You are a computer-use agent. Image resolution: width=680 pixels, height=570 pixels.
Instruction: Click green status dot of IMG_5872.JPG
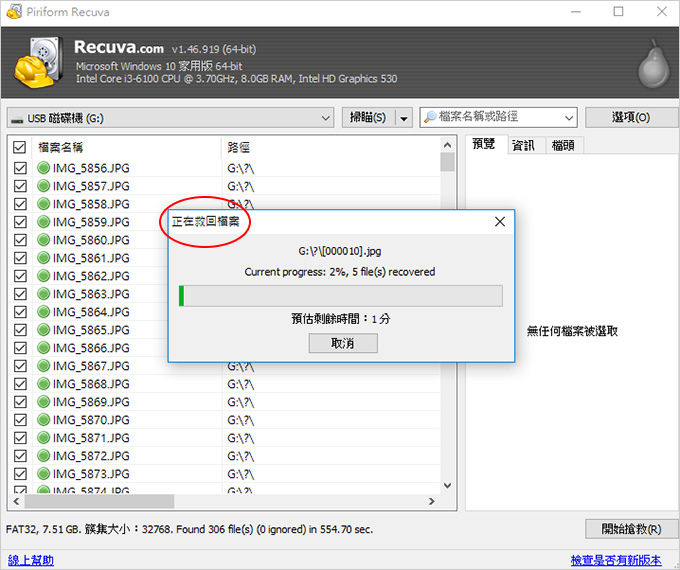(x=43, y=456)
